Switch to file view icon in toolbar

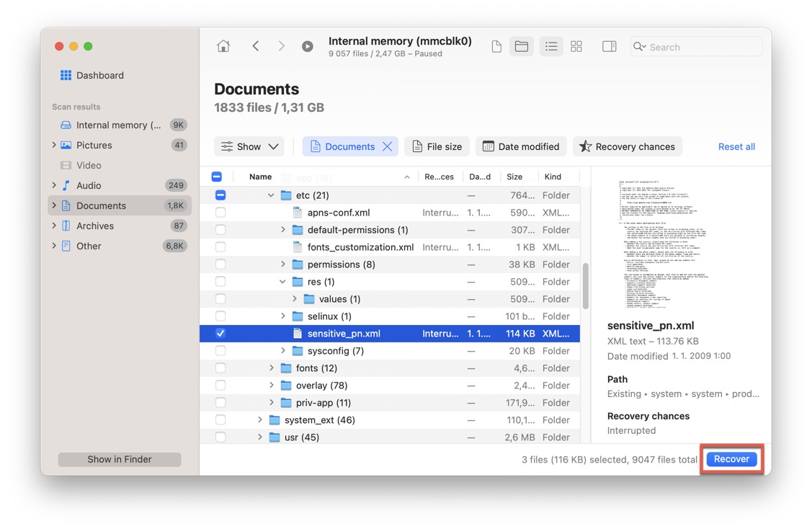pos(496,47)
